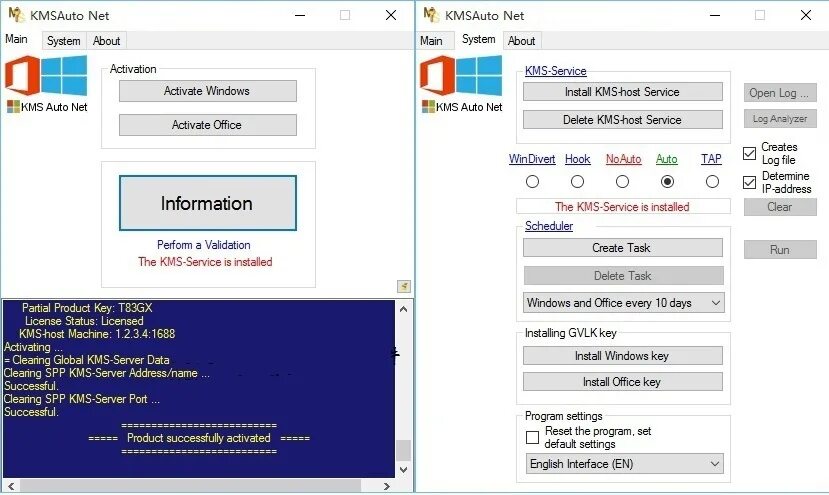The image size is (829, 495).
Task: Switch to the System tab in the left window
Action: tap(63, 41)
